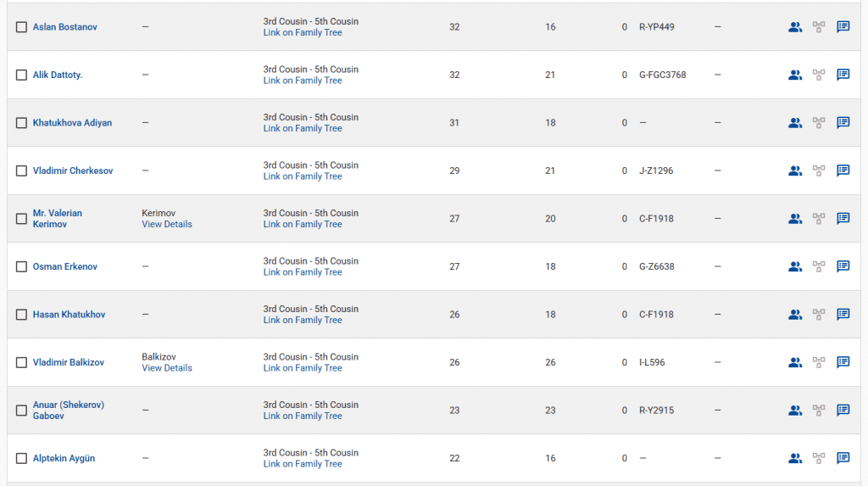Image resolution: width=868 pixels, height=486 pixels.
Task: Tick the checkbox beside Alptekin Aygün
Action: tap(22, 458)
